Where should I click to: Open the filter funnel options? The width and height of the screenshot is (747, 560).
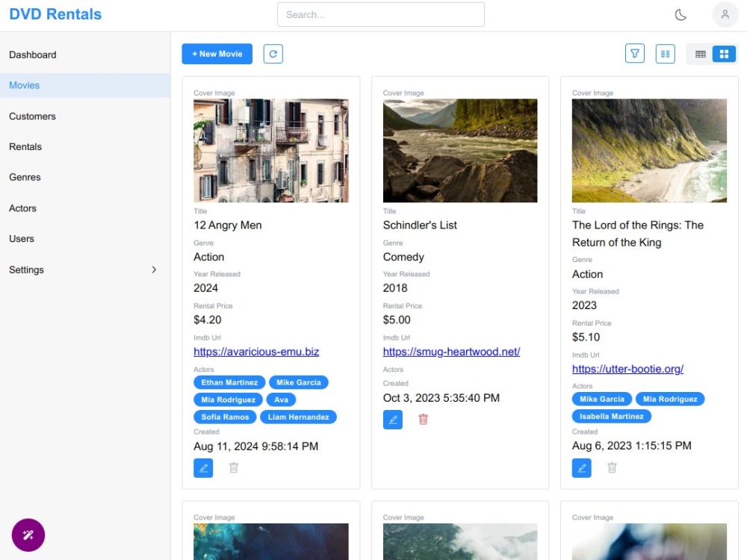[x=634, y=54]
